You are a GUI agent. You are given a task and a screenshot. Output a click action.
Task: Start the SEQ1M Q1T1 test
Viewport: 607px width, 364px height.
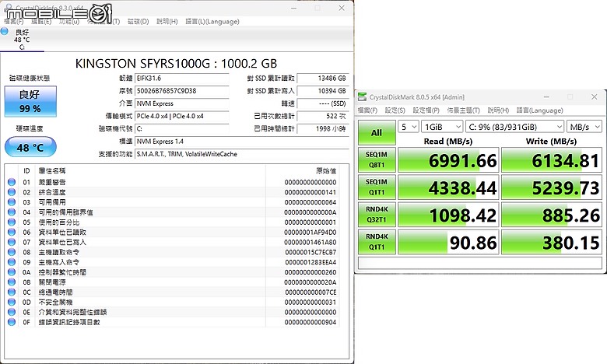pyautogui.click(x=377, y=187)
